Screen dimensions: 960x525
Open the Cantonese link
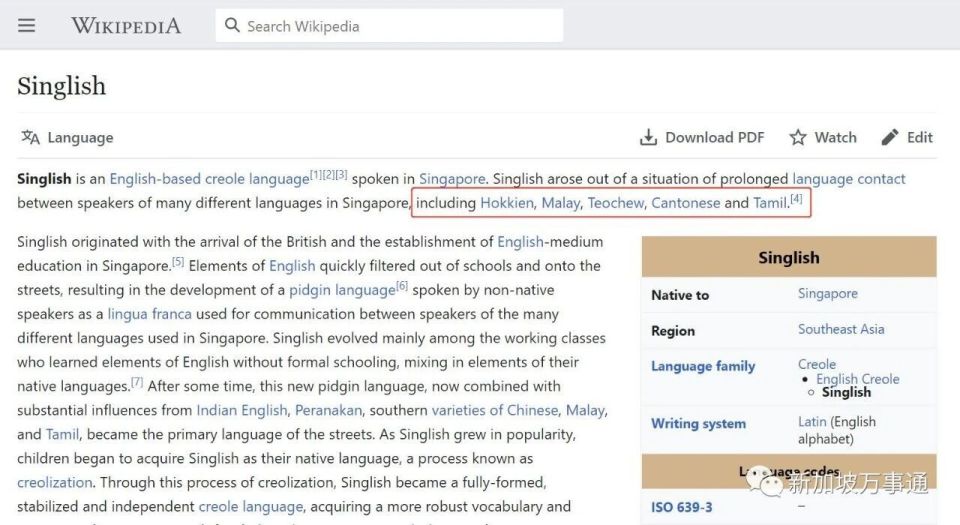(686, 203)
